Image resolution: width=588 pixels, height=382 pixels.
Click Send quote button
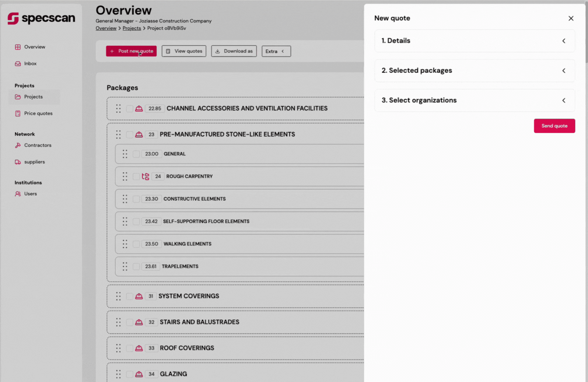click(554, 126)
